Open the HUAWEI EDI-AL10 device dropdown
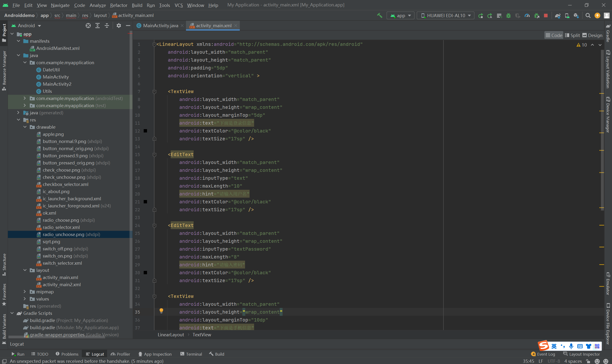612x364 pixels. 446,16
